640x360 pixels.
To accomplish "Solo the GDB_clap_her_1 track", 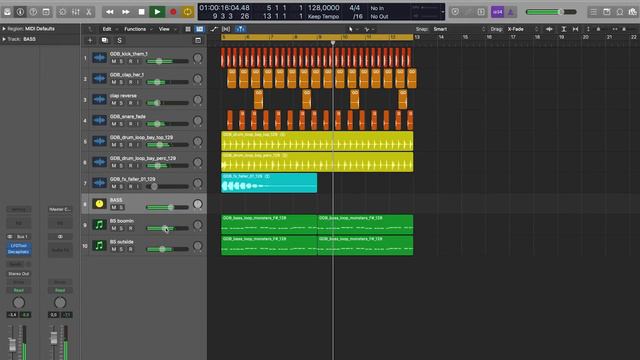I will [x=122, y=82].
